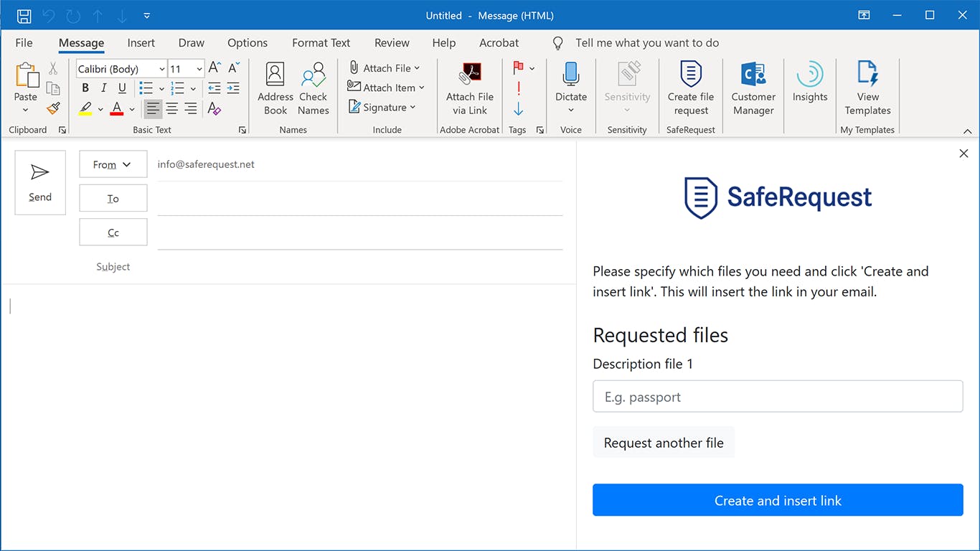Open Insights
The height and width of the screenshot is (551, 980).
click(809, 86)
